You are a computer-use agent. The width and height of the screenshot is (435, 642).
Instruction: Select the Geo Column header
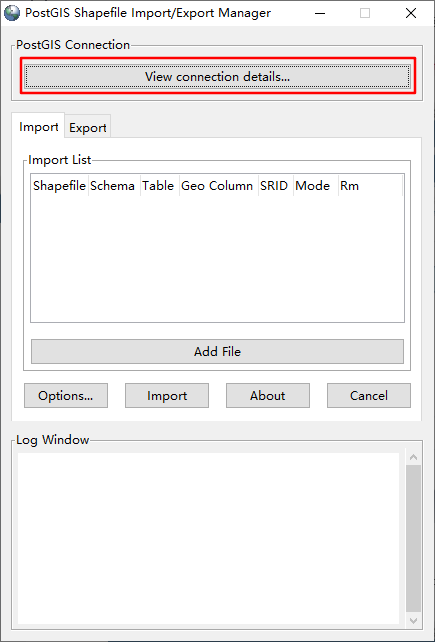click(219, 186)
